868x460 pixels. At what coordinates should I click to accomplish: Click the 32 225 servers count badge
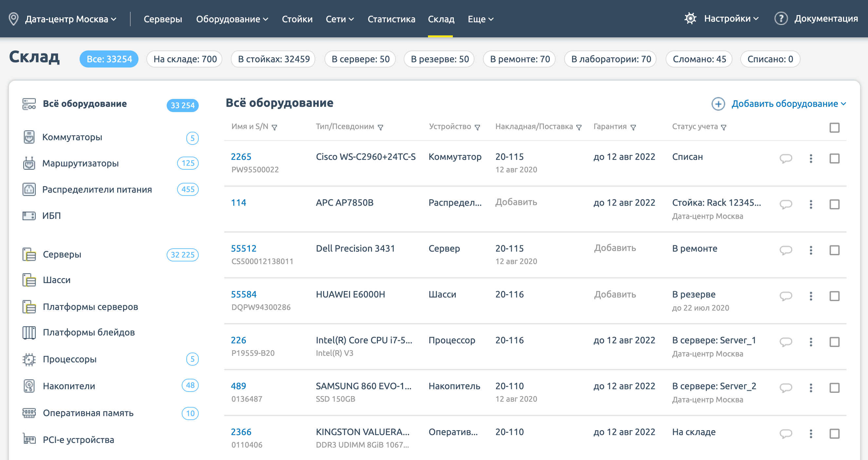coord(182,255)
